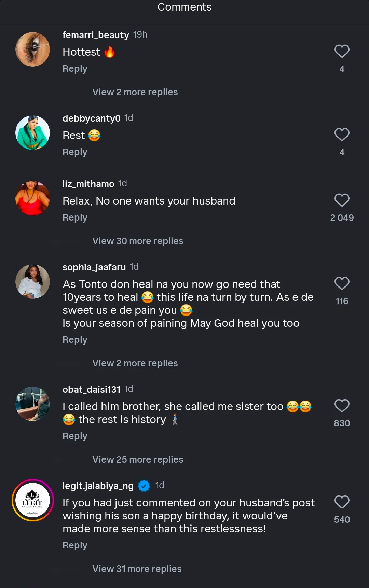Like femarri_beauty's 'Hottest' comment

(342, 52)
